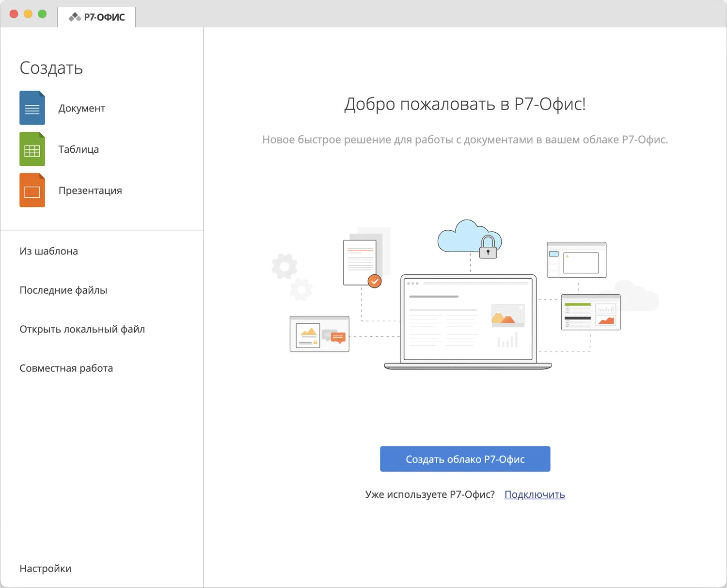Select the Р7-ОФИС logo tab
Viewport: 727px width, 588px height.
(x=96, y=17)
